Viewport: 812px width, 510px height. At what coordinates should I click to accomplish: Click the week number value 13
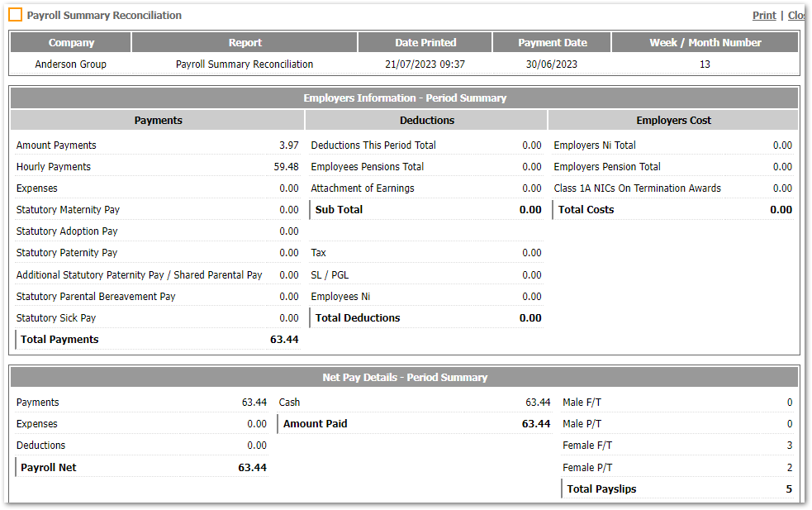point(705,64)
